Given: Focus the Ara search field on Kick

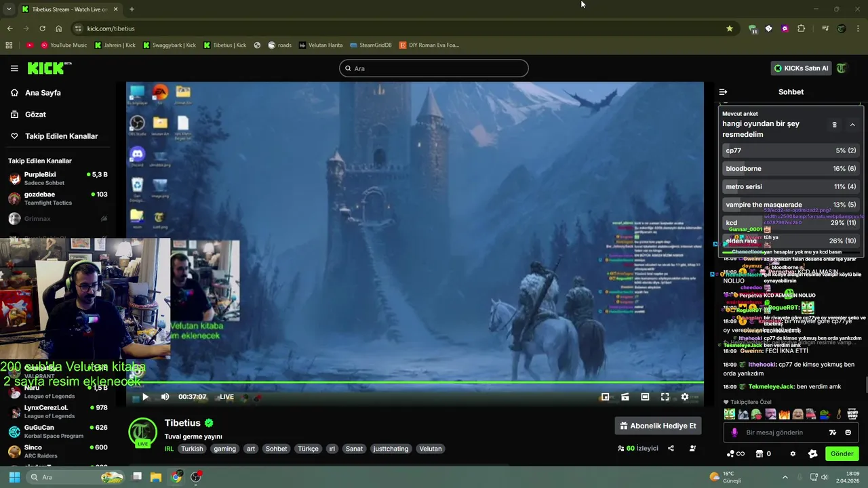Looking at the screenshot, I should [x=434, y=68].
